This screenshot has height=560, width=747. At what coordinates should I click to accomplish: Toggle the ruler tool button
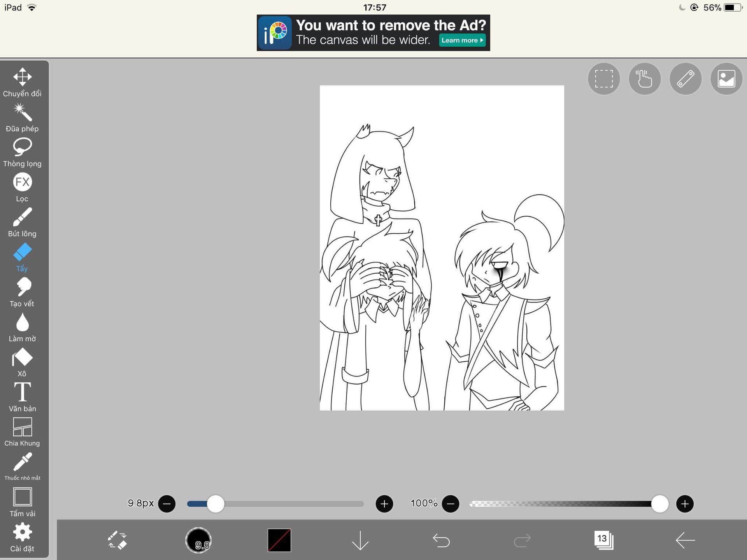[686, 79]
